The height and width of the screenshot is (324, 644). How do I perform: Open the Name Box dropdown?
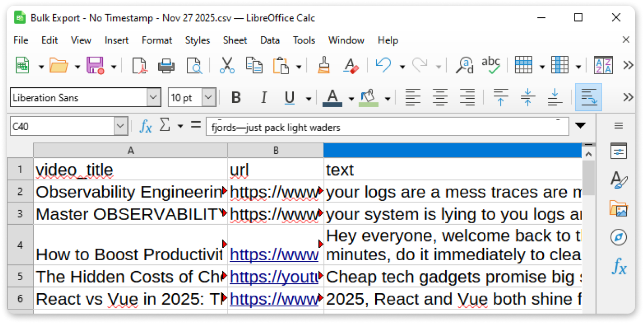pyautogui.click(x=121, y=126)
